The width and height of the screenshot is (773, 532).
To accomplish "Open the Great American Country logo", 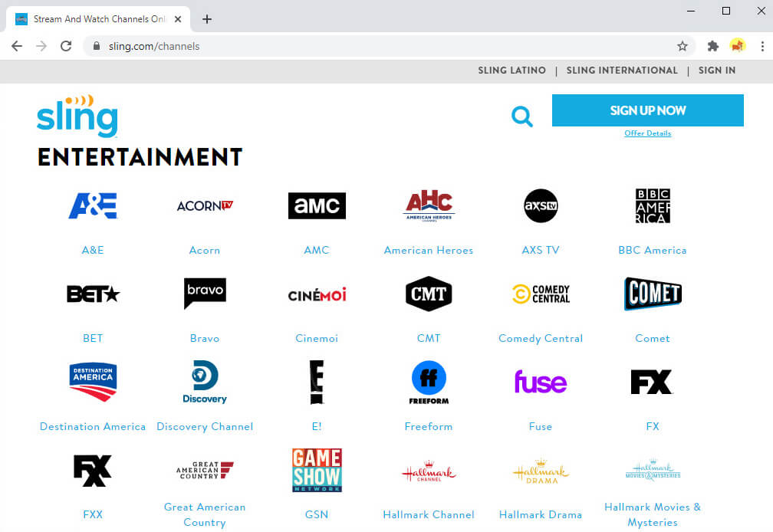I will pos(205,471).
